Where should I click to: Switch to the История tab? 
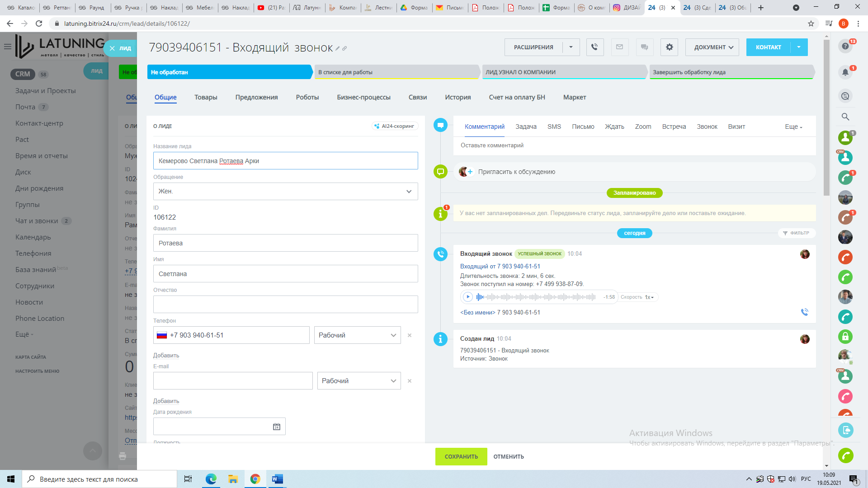458,97
